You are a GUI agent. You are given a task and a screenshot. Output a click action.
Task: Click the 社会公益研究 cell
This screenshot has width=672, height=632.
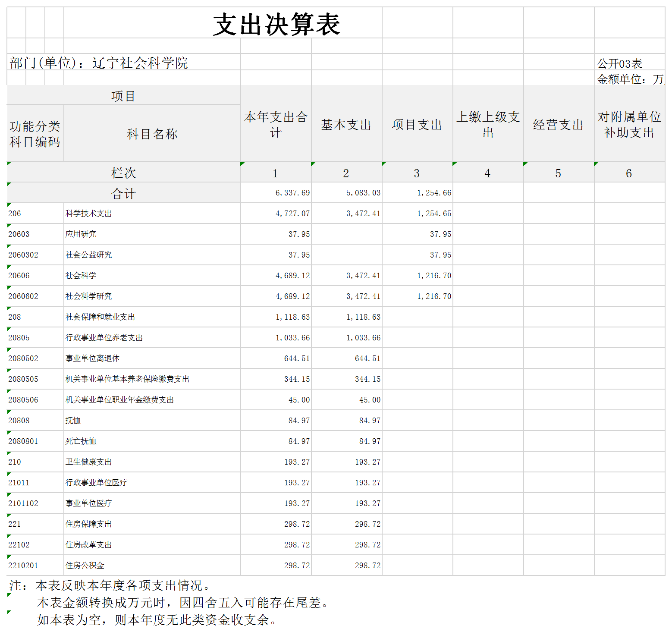tap(152, 255)
